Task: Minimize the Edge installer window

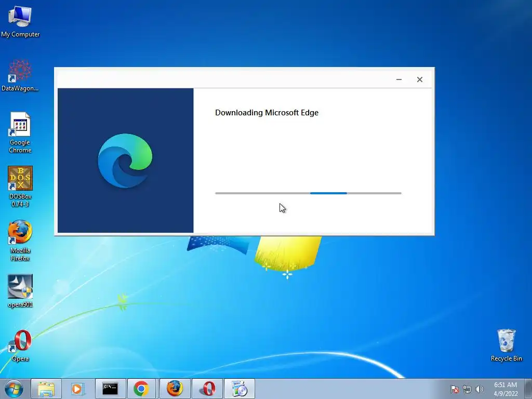Action: click(399, 79)
